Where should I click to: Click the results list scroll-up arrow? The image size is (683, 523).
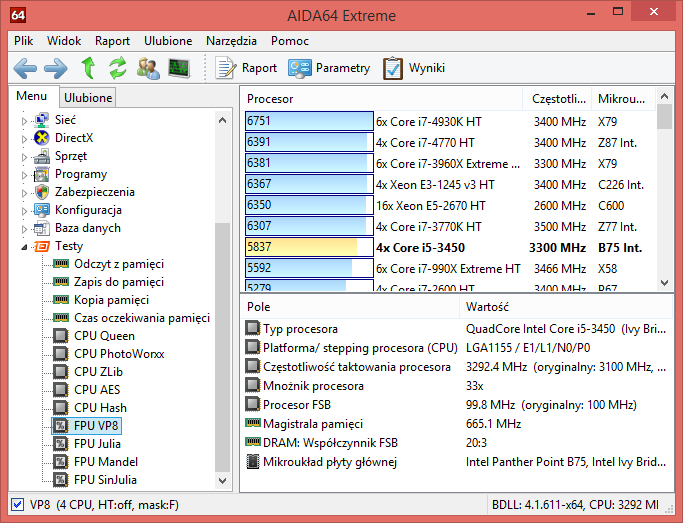tap(664, 96)
